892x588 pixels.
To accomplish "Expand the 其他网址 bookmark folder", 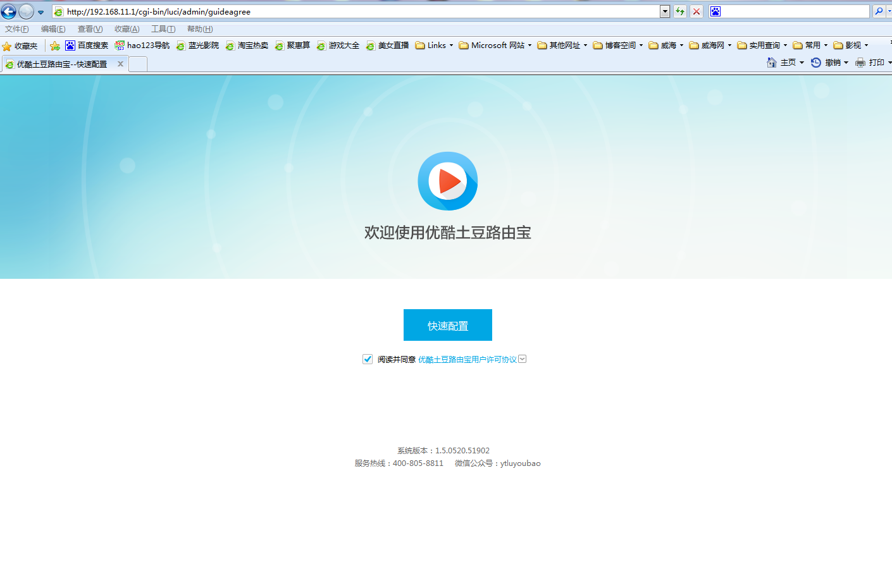I will pos(562,46).
